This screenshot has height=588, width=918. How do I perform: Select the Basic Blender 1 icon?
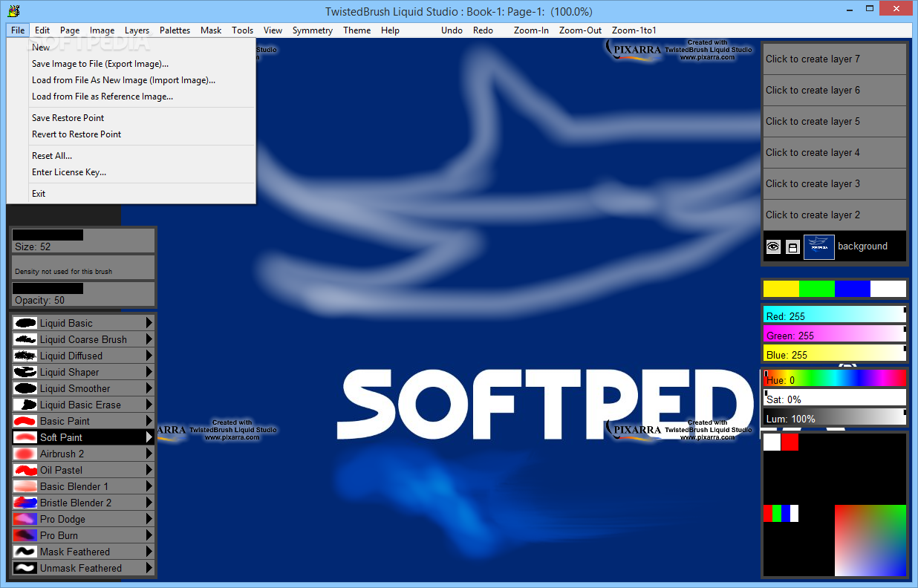pyautogui.click(x=25, y=486)
